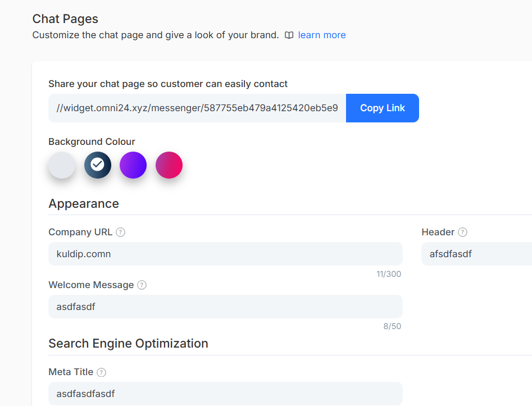
Task: Select the 8/50 character counter
Action: [392, 326]
